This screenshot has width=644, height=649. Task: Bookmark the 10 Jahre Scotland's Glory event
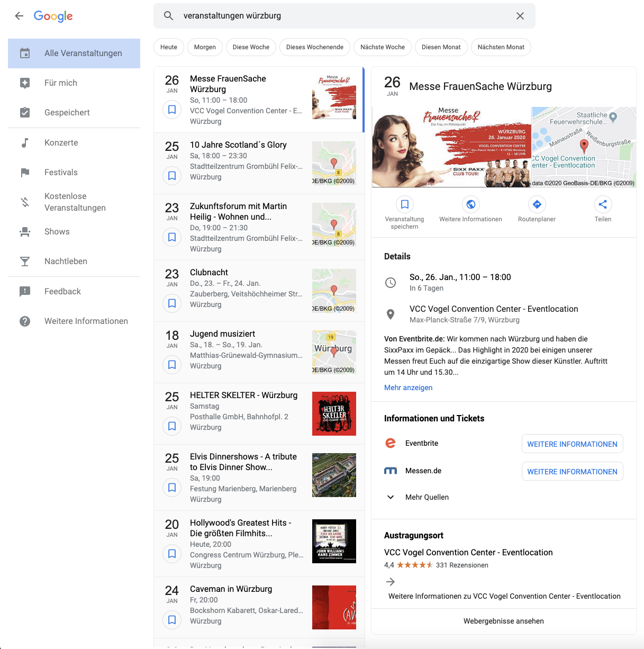(x=172, y=176)
